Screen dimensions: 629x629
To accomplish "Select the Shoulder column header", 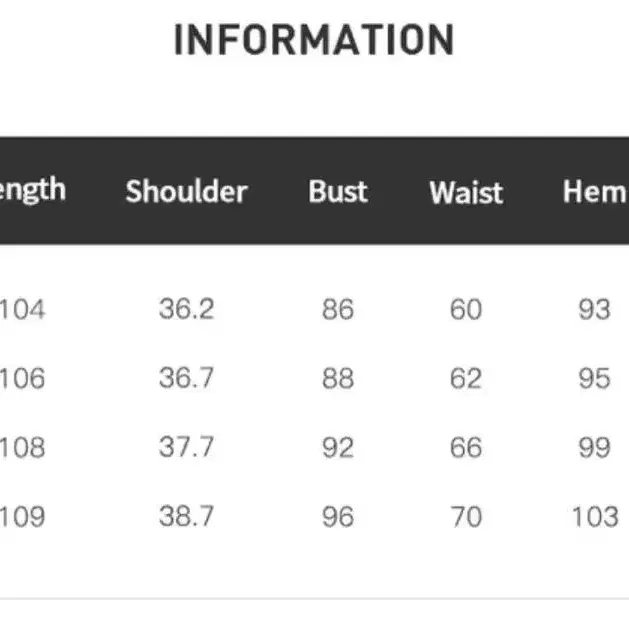I will coord(186,191).
